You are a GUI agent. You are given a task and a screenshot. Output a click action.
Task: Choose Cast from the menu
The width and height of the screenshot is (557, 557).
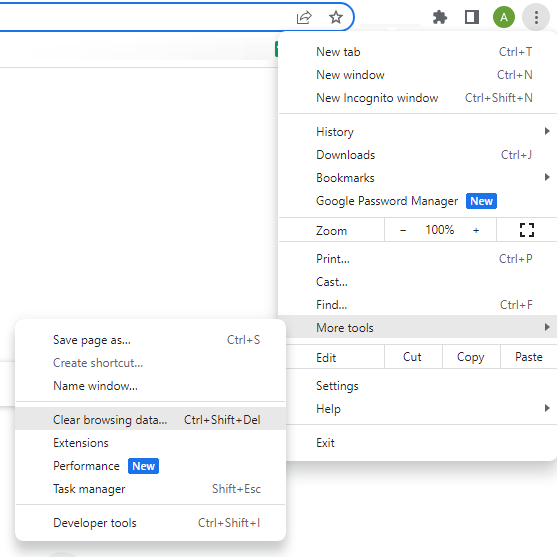418,282
